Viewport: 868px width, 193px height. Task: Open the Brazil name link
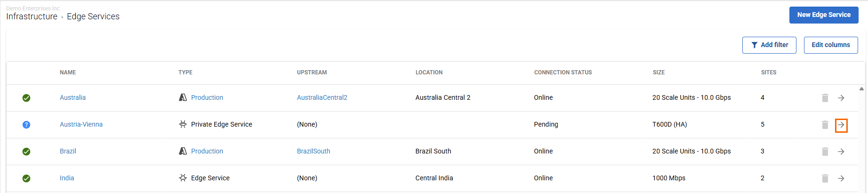(68, 151)
